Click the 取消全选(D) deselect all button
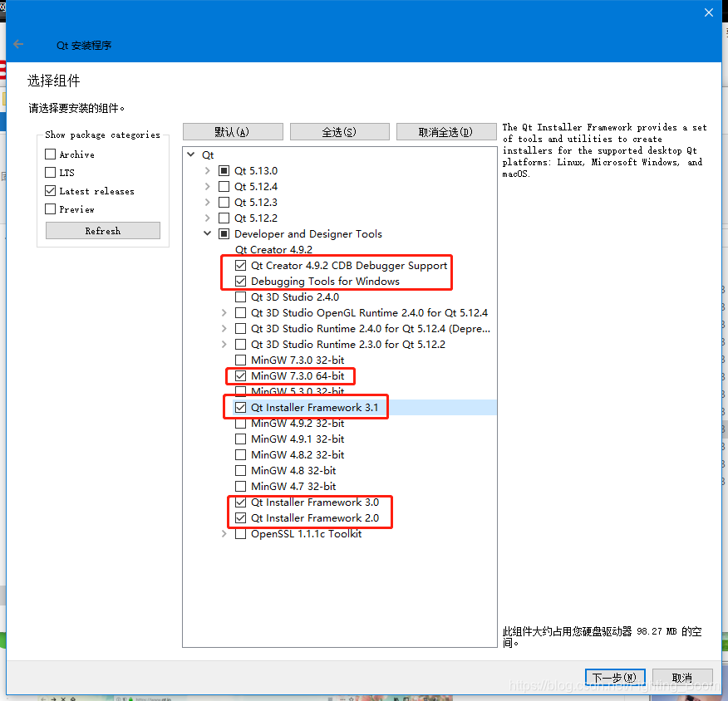728x701 pixels. pyautogui.click(x=445, y=132)
